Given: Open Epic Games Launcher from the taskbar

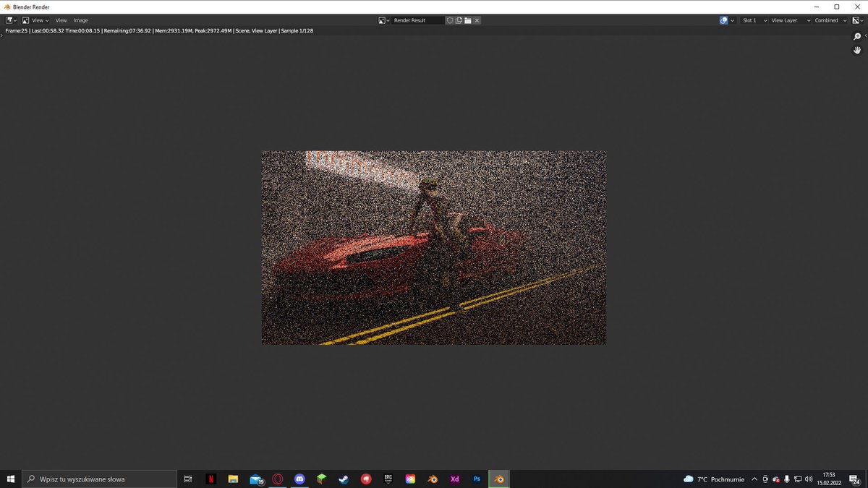Looking at the screenshot, I should pos(388,479).
